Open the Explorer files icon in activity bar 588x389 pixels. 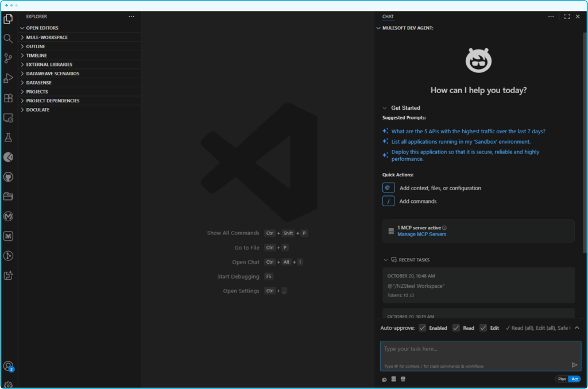coord(8,19)
